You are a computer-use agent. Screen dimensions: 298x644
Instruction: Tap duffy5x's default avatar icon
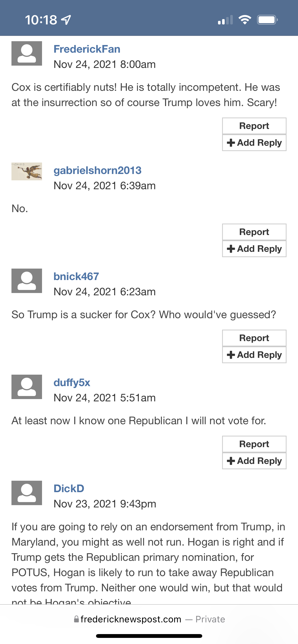[x=27, y=387]
